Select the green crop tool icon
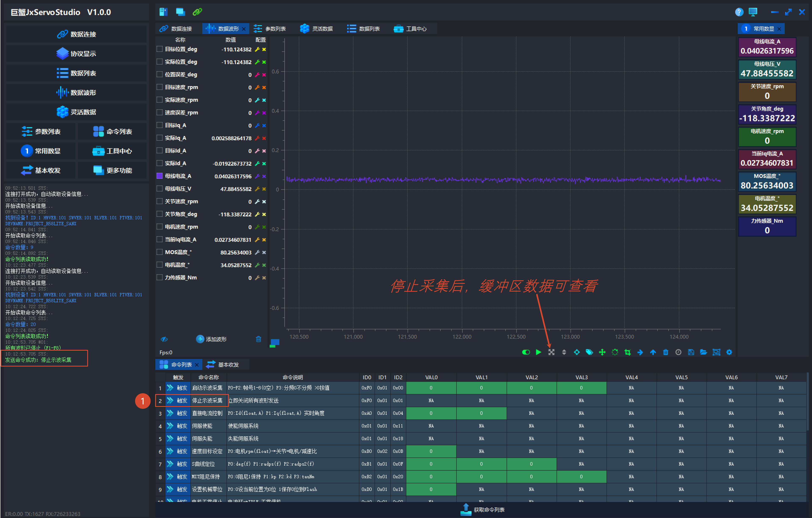 tap(627, 352)
